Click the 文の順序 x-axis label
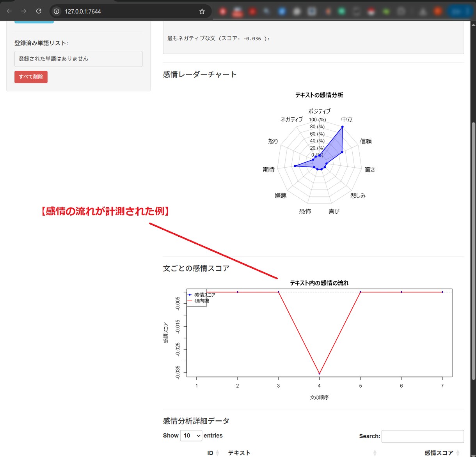476x457 pixels. (x=319, y=397)
